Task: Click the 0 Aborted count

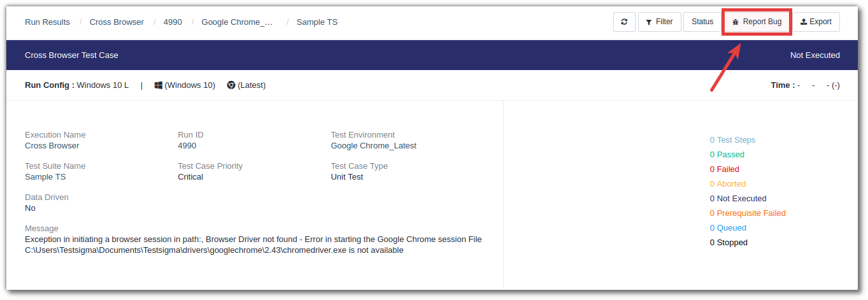Action: click(727, 184)
